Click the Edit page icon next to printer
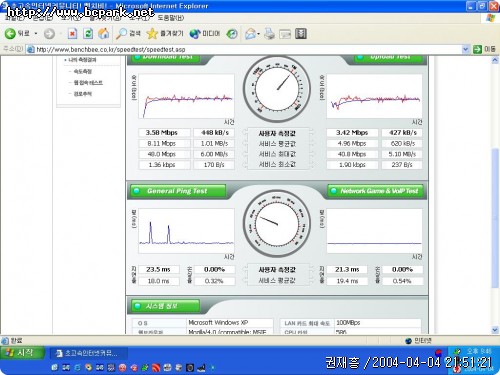The width and height of the screenshot is (500, 375). [285, 34]
